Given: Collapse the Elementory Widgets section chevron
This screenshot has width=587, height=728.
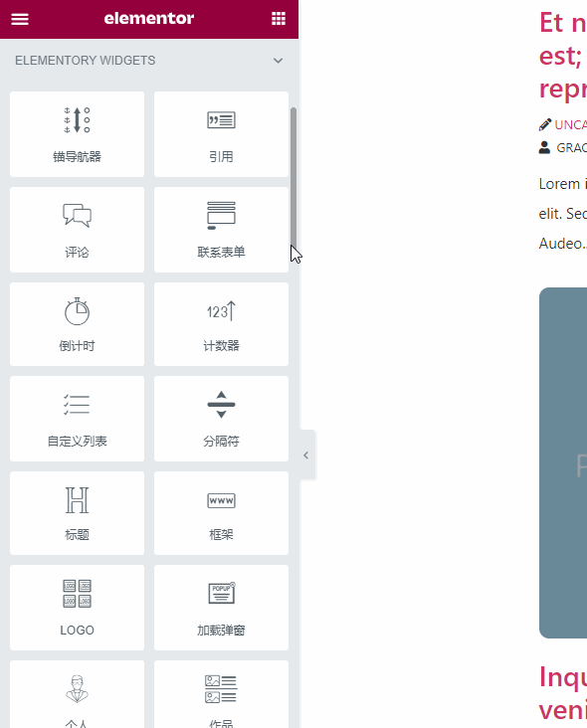Looking at the screenshot, I should 278,61.
